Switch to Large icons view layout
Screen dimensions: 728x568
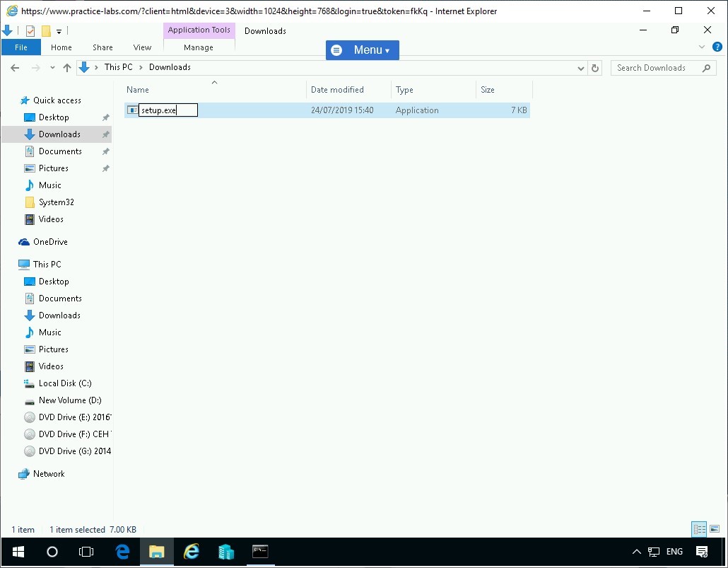click(715, 529)
